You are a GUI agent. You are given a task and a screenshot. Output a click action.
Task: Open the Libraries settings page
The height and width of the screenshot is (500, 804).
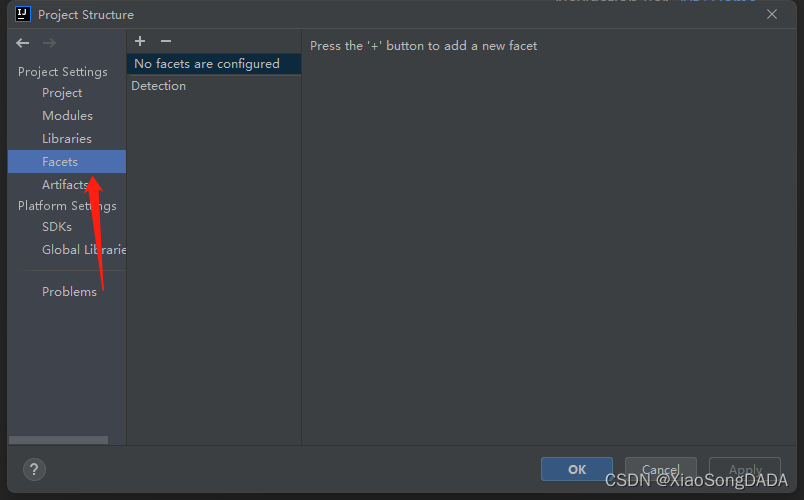67,138
